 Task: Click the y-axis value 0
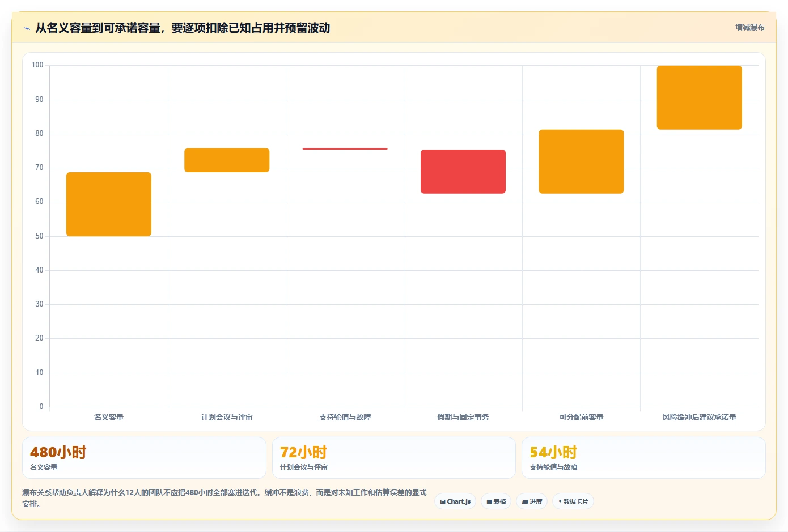tap(41, 407)
